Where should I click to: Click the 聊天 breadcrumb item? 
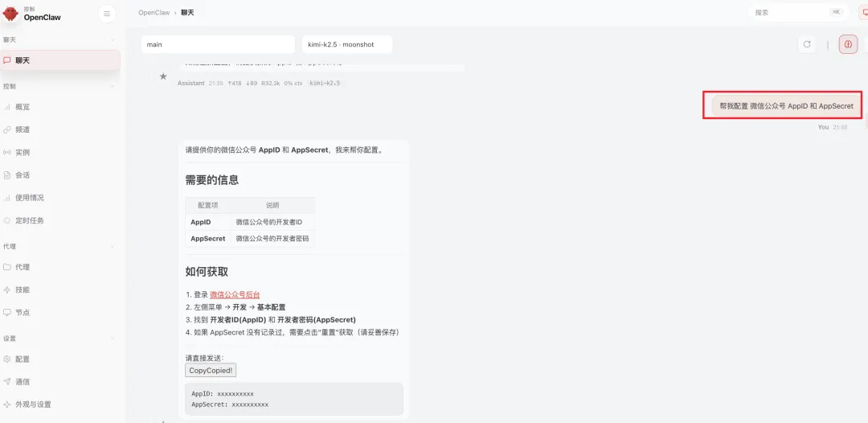[x=187, y=12]
